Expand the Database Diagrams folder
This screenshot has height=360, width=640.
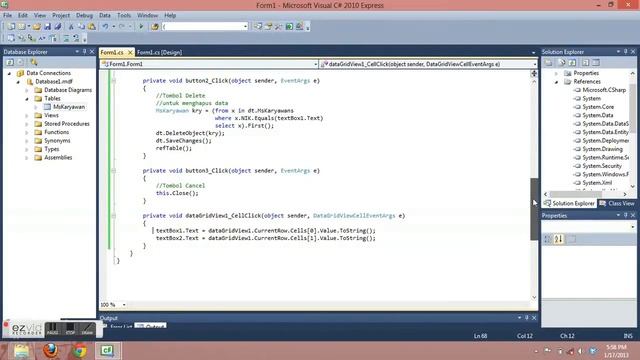click(x=27, y=90)
